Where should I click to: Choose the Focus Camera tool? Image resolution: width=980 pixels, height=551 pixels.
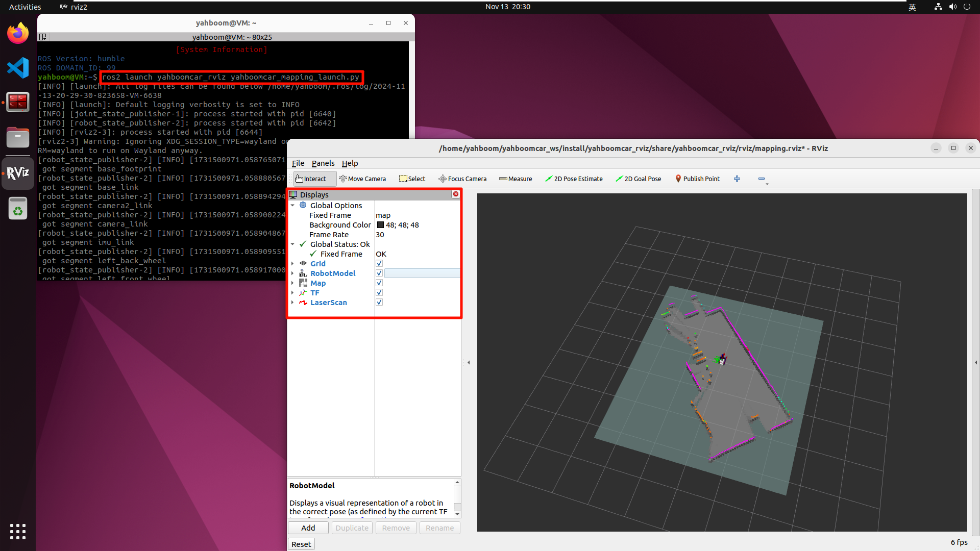(462, 179)
